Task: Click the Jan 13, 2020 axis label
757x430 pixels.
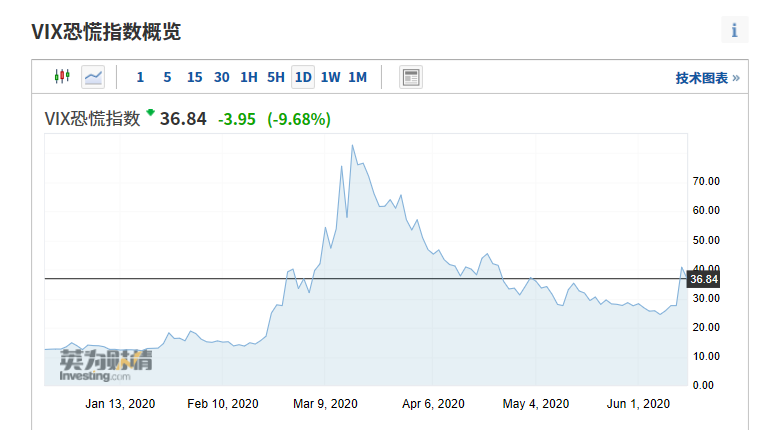Action: click(x=120, y=404)
